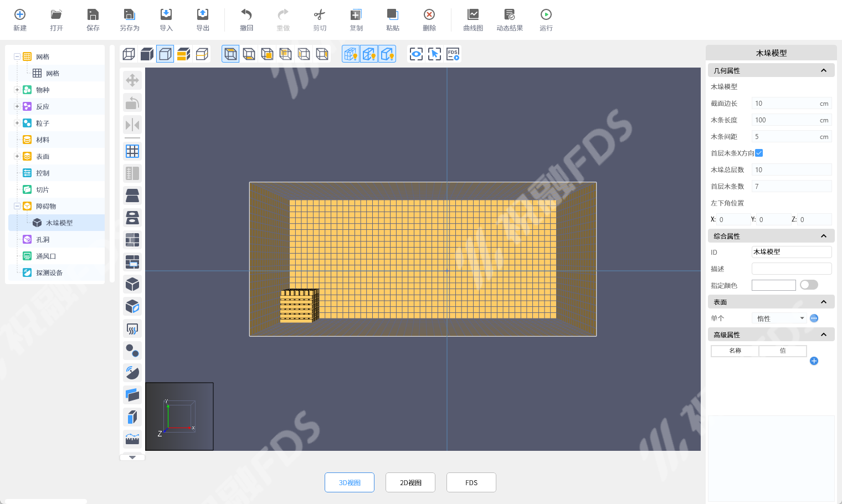This screenshot has width=842, height=504.
Task: Collapse the 障碍物 tree node
Action: pyautogui.click(x=17, y=206)
